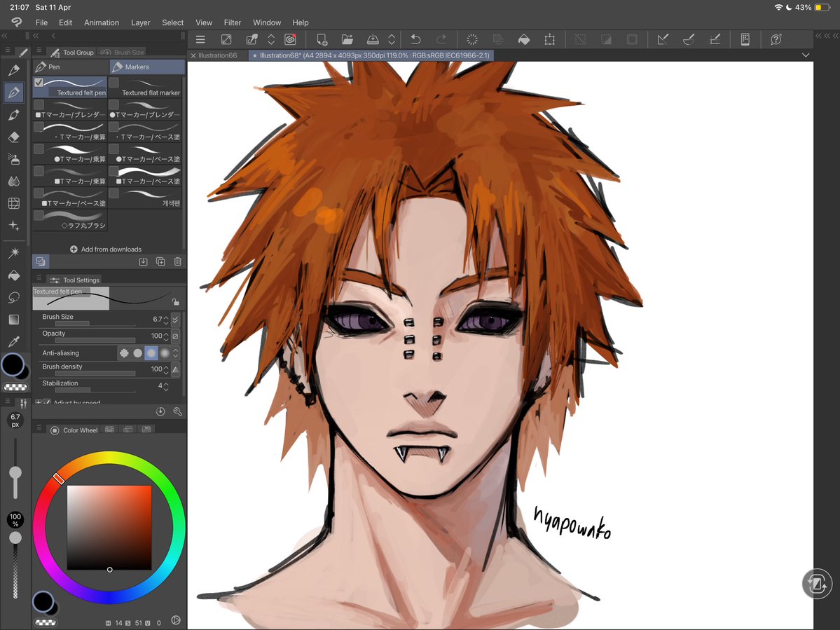The height and width of the screenshot is (630, 840).
Task: Click the Transform scale icon in command bar
Action: coord(550,39)
